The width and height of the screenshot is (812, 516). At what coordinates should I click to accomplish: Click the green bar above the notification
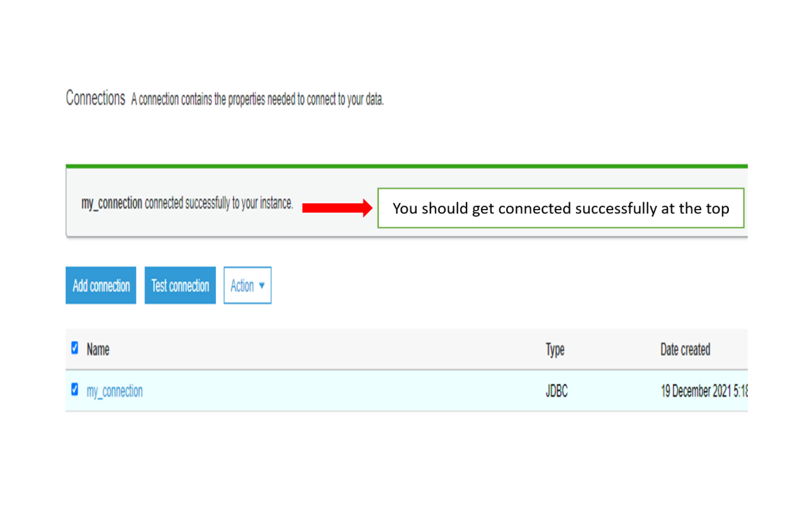[x=407, y=166]
